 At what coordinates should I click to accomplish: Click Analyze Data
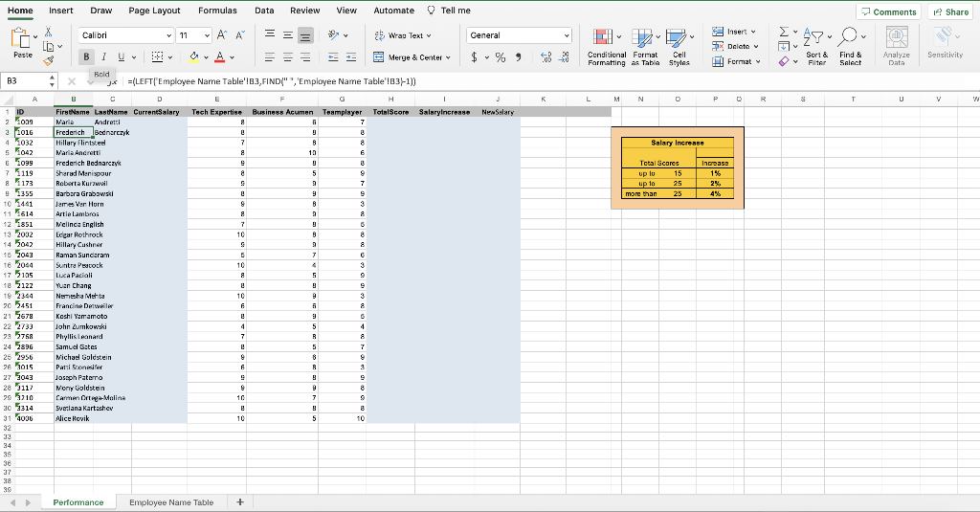[896, 47]
